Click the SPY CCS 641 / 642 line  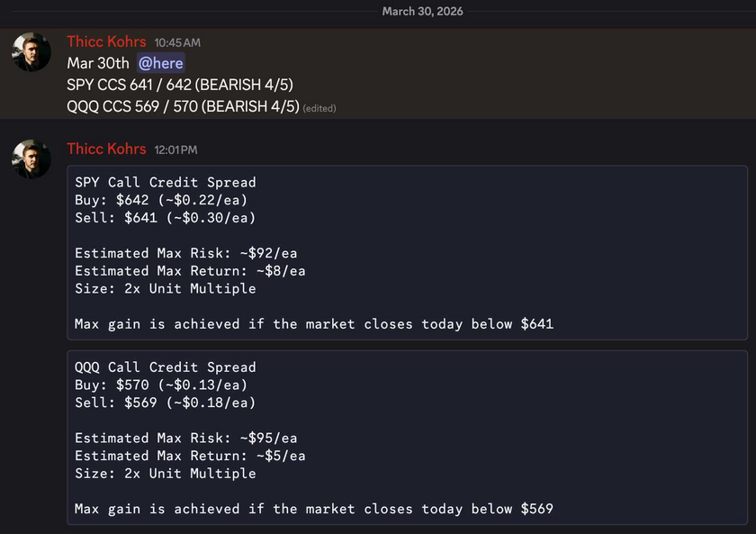[180, 85]
